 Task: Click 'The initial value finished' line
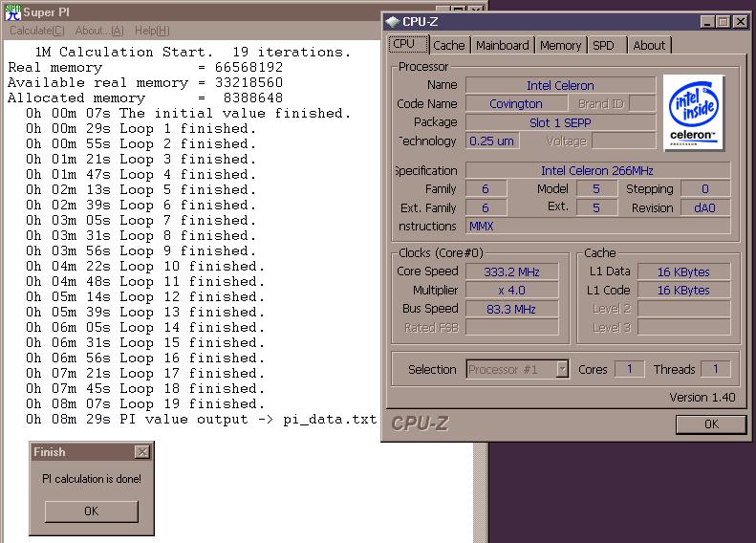pyautogui.click(x=188, y=114)
